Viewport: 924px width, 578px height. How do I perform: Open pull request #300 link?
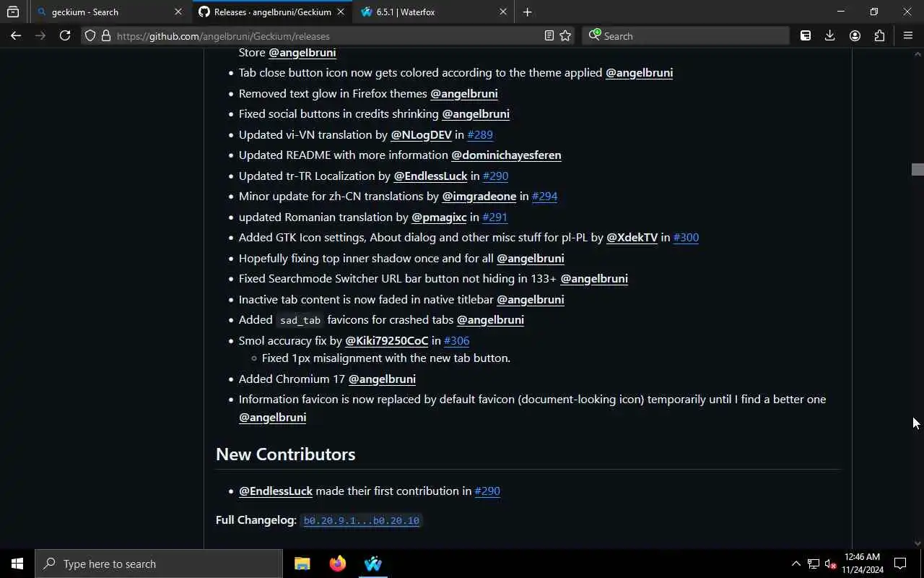click(x=686, y=237)
